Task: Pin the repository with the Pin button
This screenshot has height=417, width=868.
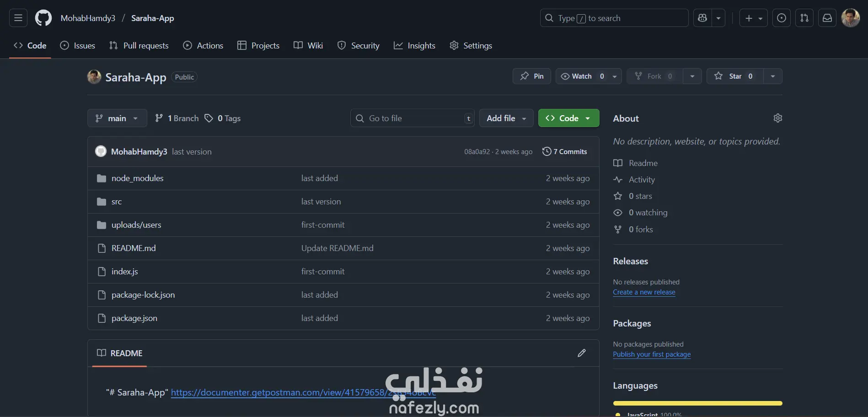Action: click(x=532, y=76)
